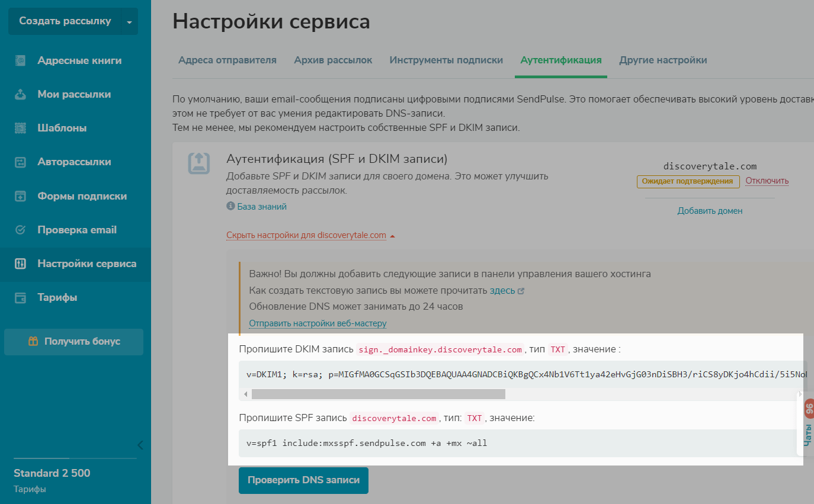Click the Тарифы wallet icon
This screenshot has width=814, height=504.
pos(21,297)
